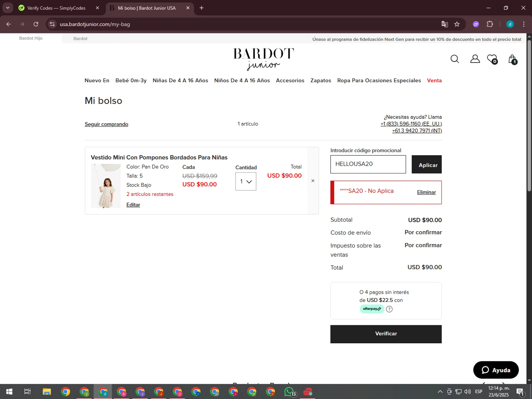The width and height of the screenshot is (532, 399).
Task: Open Zapatos menu
Action: [x=321, y=81]
